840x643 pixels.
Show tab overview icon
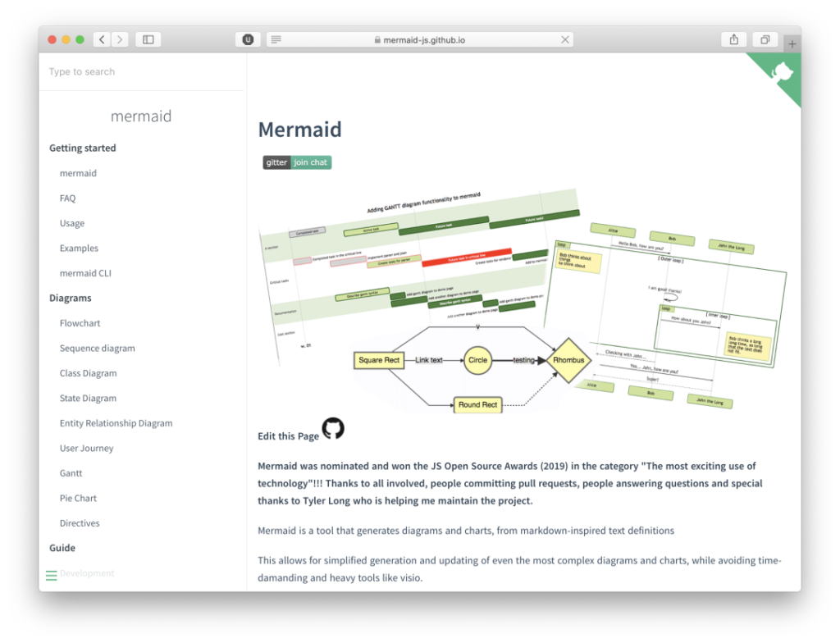pos(765,39)
